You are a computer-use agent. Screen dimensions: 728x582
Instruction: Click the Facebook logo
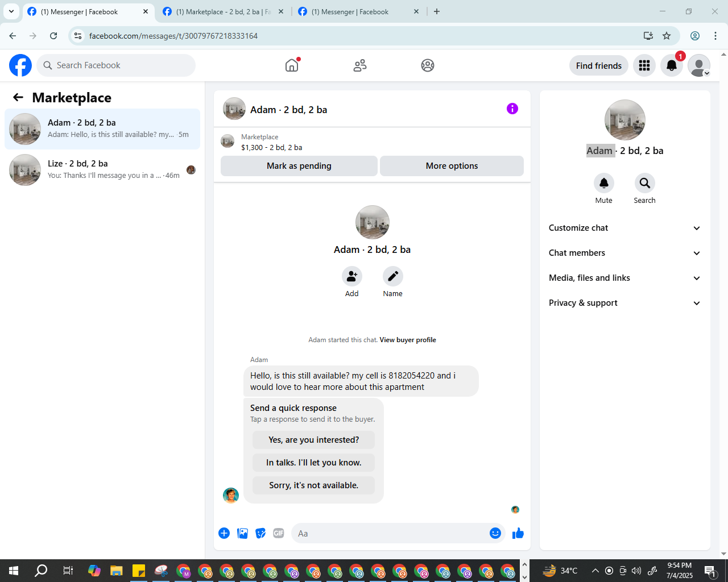coord(20,65)
